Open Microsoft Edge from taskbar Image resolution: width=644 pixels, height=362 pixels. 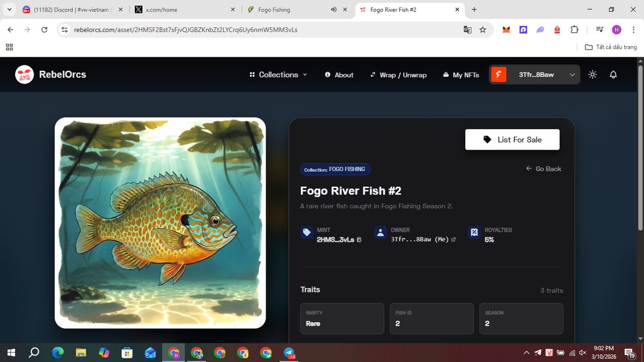57,352
